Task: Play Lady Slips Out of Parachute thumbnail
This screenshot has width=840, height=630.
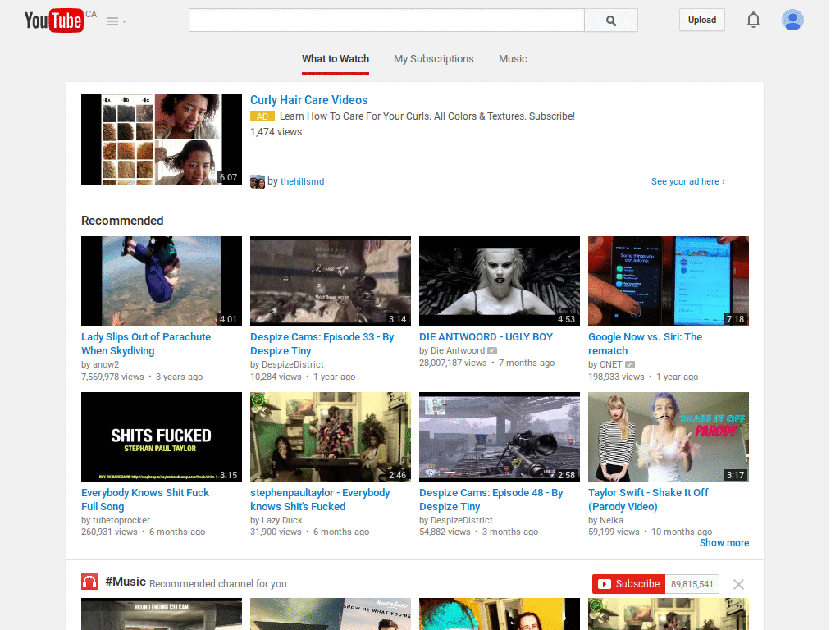Action: point(162,281)
